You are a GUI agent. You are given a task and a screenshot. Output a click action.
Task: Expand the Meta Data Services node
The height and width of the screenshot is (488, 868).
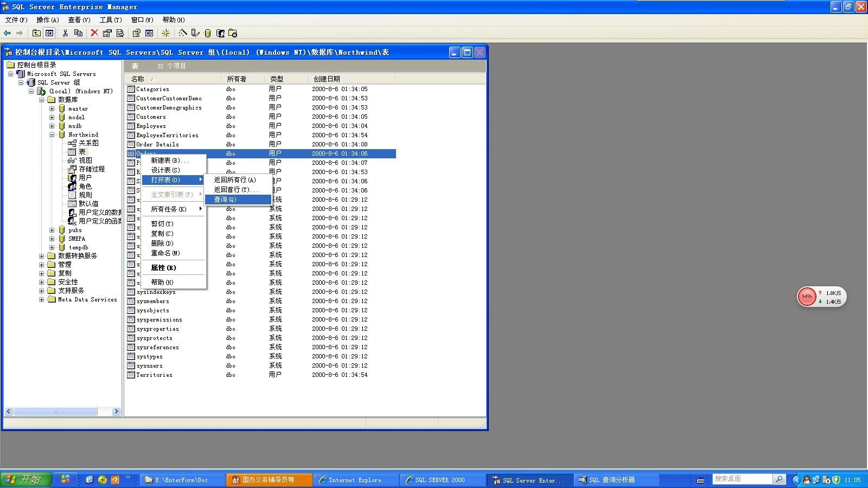coord(42,299)
